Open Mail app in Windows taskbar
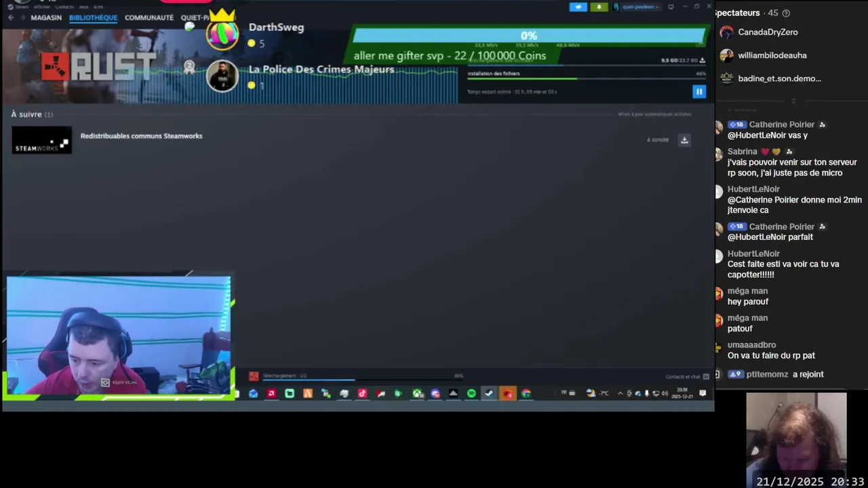Image resolution: width=868 pixels, height=488 pixels. pos(253,393)
